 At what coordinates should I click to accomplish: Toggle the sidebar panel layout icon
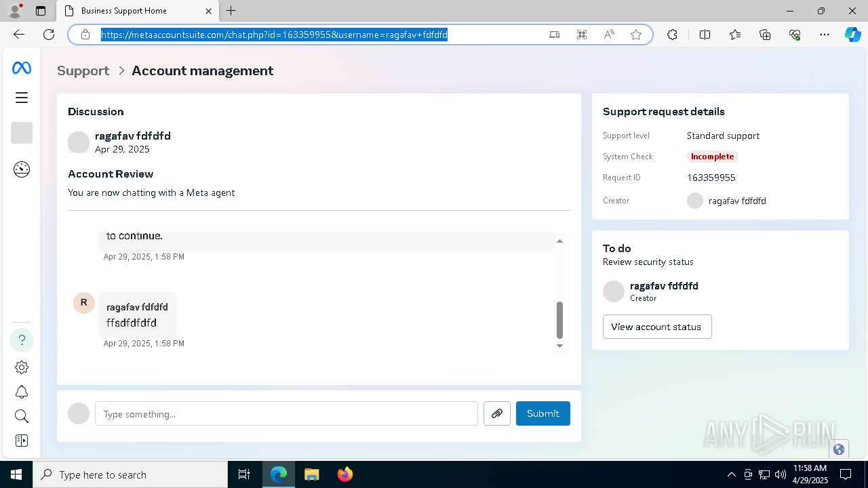[22, 441]
